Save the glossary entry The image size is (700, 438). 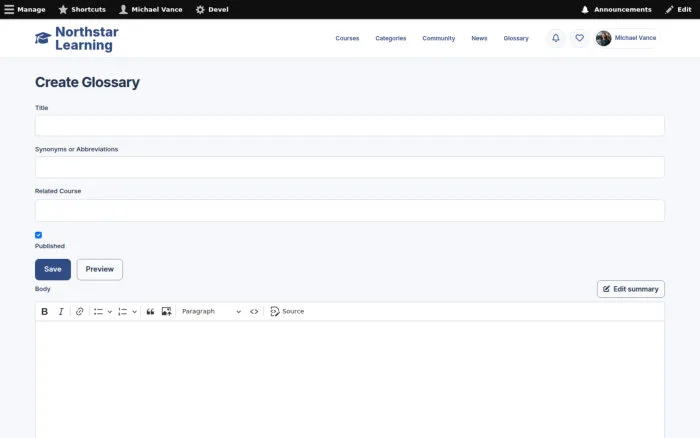53,270
